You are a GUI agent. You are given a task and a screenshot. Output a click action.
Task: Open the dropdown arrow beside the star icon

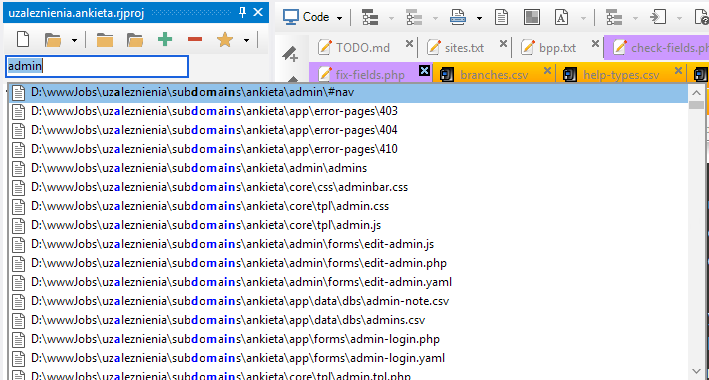[246, 41]
